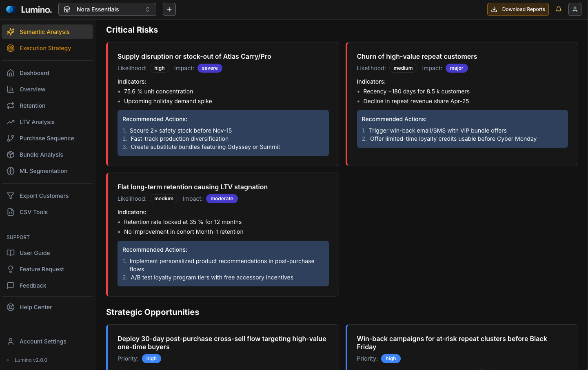View the Retention analysis

click(x=33, y=106)
